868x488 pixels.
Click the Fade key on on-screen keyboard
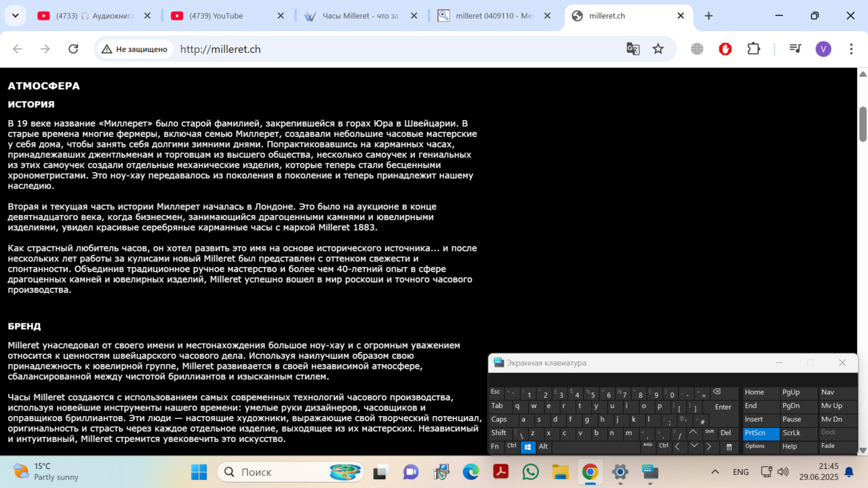click(x=837, y=446)
